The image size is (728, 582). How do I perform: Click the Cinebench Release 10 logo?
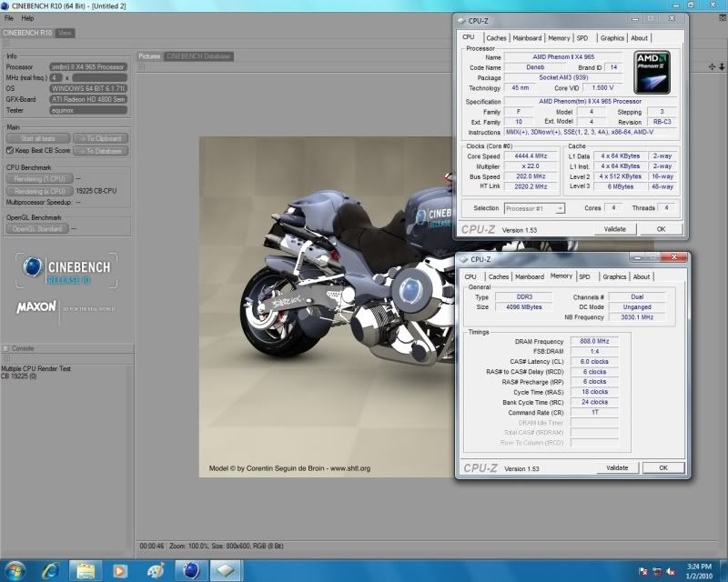[x=66, y=271]
